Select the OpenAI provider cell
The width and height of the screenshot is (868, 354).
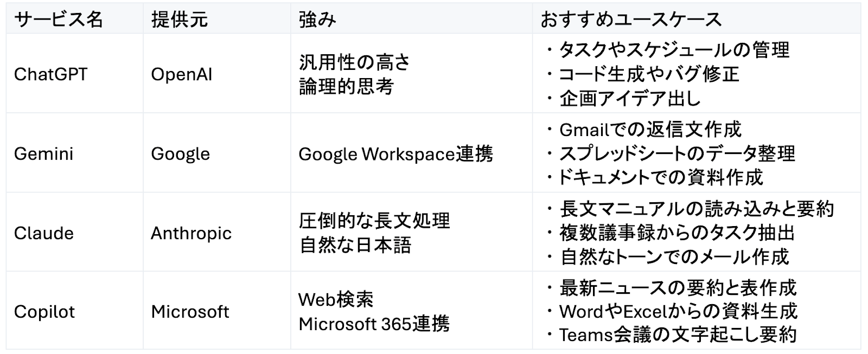[x=181, y=74]
